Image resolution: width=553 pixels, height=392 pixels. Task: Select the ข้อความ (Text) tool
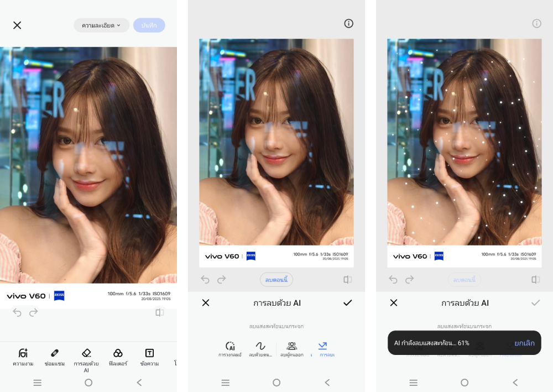[x=149, y=357]
